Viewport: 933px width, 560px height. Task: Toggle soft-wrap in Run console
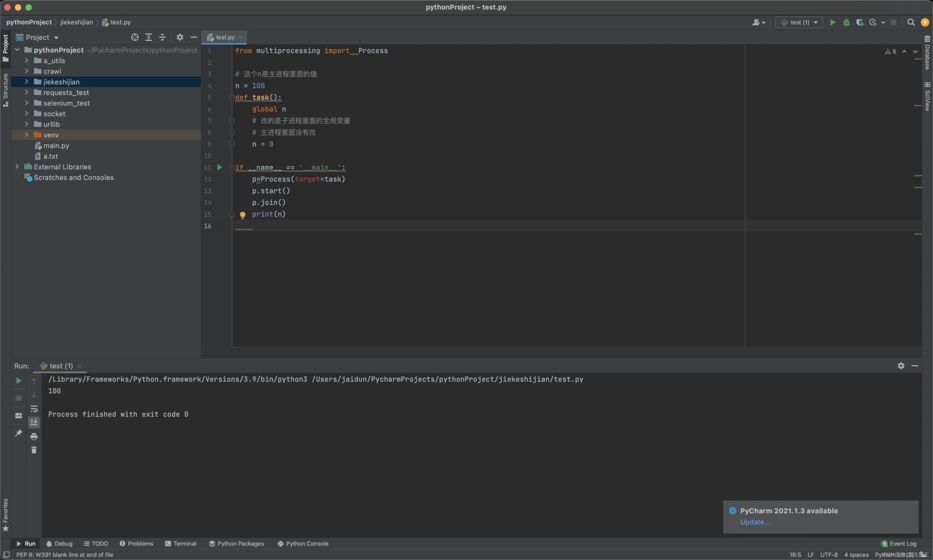coord(34,409)
